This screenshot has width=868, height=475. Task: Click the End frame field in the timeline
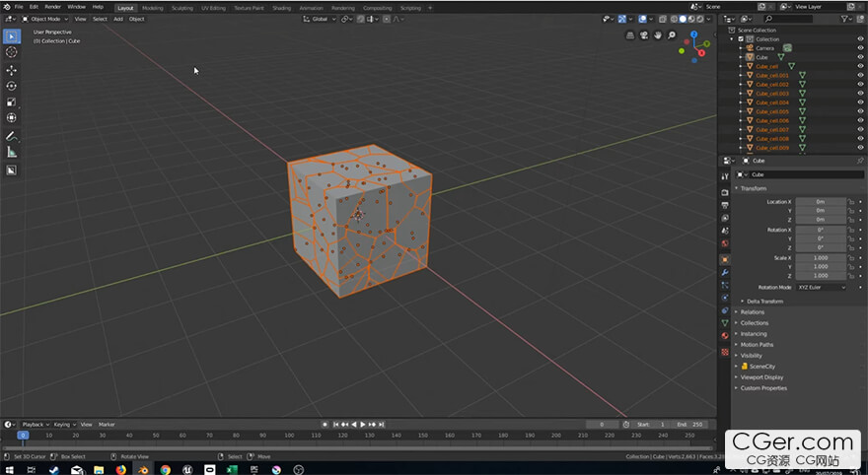click(690, 424)
